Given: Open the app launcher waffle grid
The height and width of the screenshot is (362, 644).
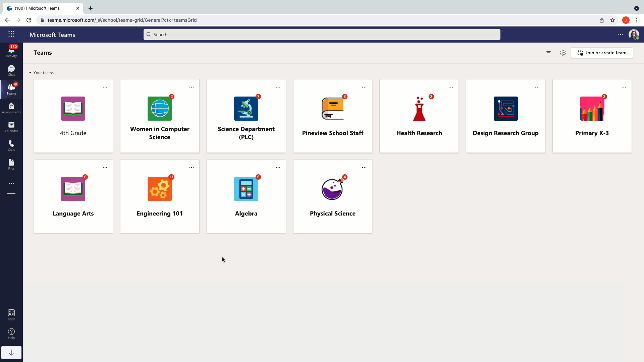Looking at the screenshot, I should click(x=11, y=34).
